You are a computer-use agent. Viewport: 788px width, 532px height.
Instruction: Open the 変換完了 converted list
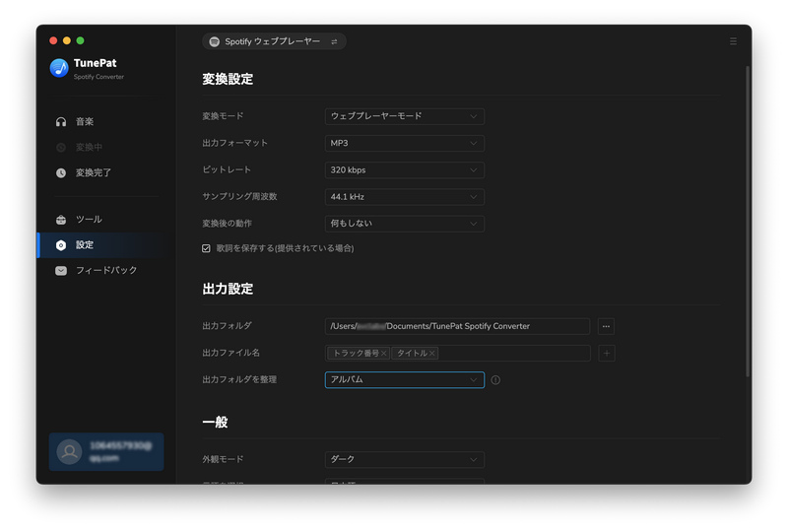tap(106, 173)
